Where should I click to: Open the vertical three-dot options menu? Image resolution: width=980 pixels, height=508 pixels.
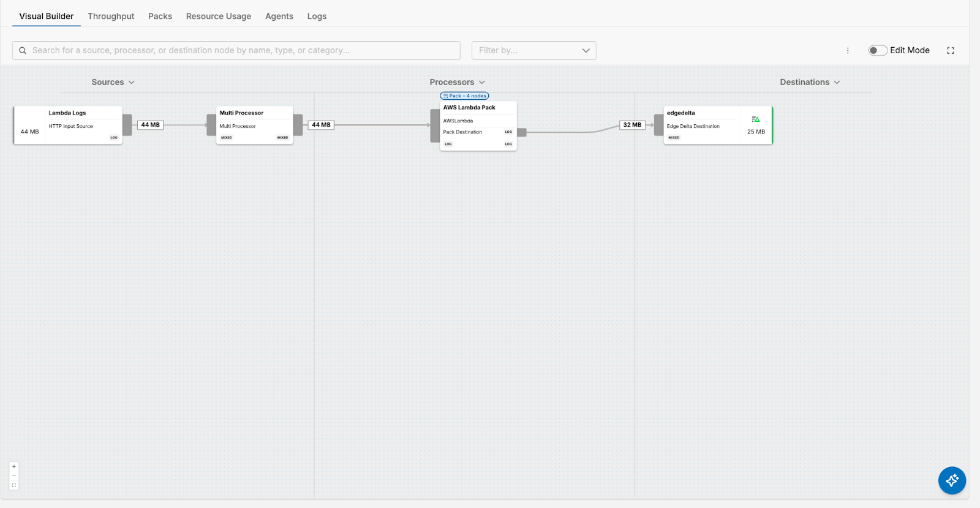[x=848, y=50]
